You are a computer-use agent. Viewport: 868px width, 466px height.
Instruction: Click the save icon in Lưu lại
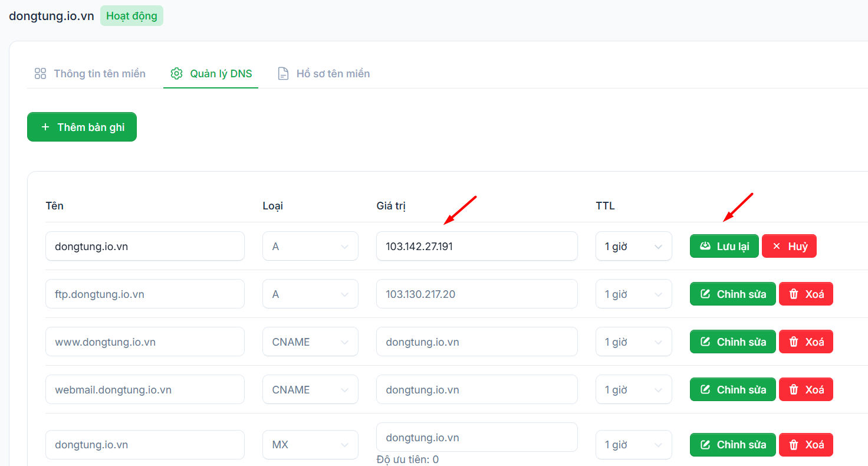click(x=705, y=246)
